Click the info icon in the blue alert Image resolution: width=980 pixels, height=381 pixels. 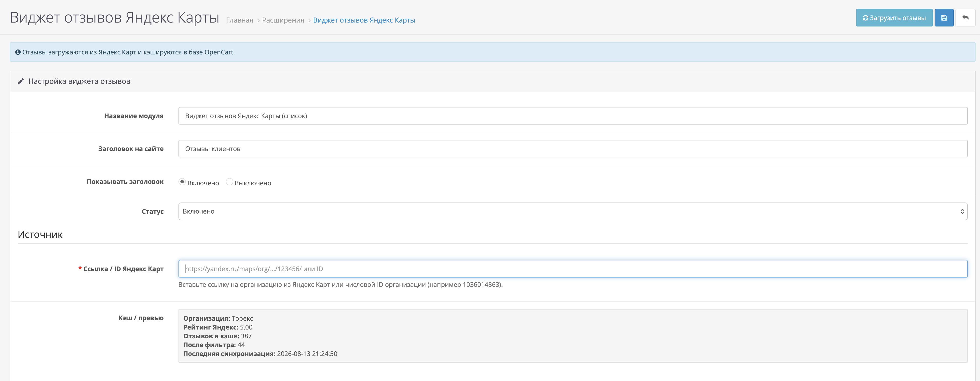[x=18, y=52]
